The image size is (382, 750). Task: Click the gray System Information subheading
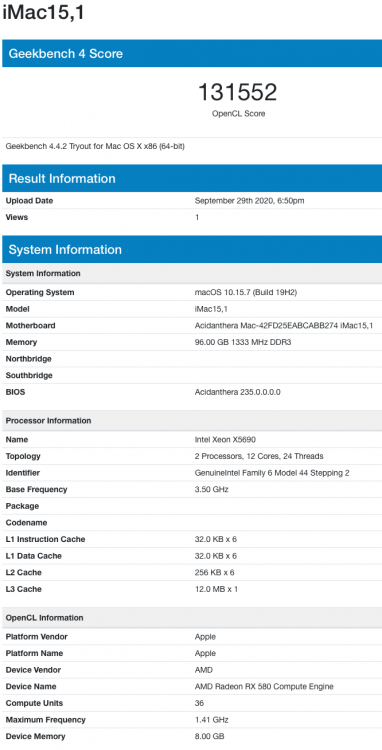pyautogui.click(x=43, y=274)
